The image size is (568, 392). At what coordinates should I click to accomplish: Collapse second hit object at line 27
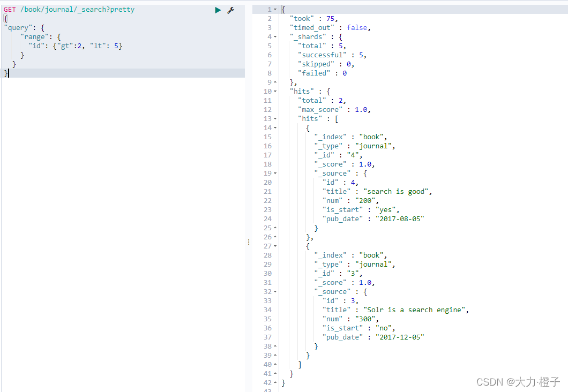coord(275,246)
